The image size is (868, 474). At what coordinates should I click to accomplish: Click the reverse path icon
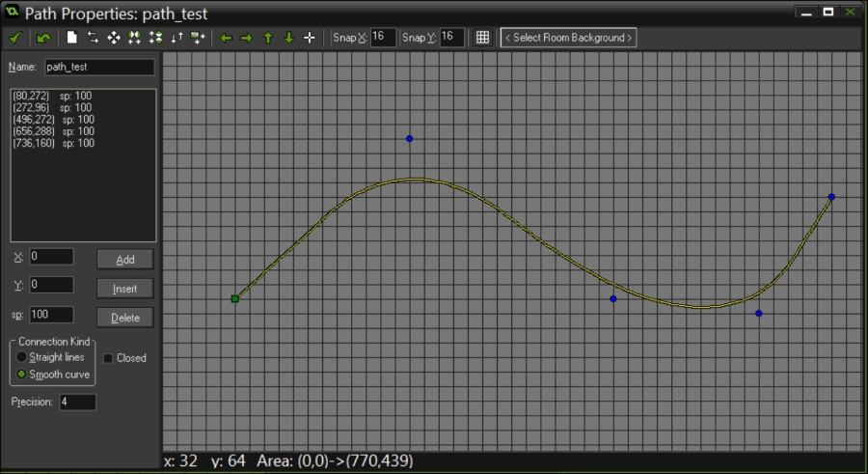[94, 38]
